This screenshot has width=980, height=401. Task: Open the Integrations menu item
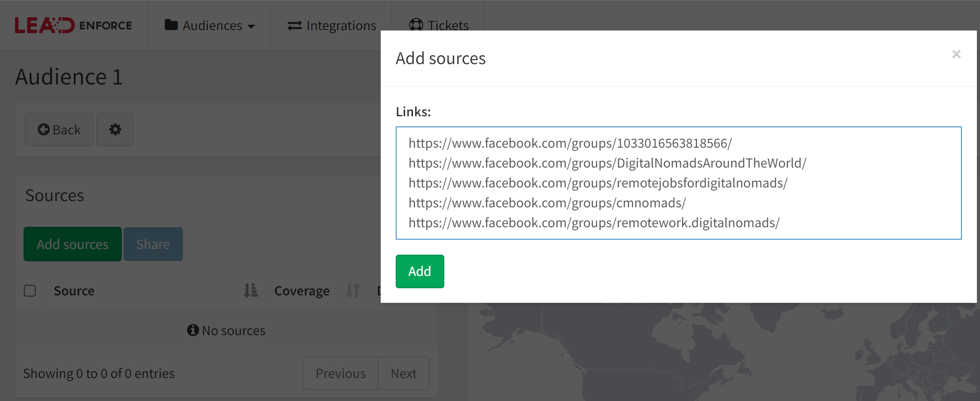pos(332,26)
